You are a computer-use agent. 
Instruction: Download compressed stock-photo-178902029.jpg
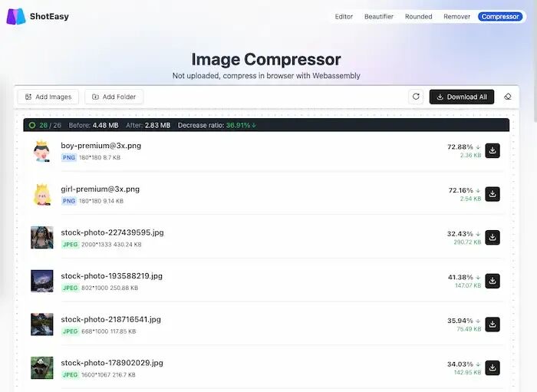click(493, 368)
